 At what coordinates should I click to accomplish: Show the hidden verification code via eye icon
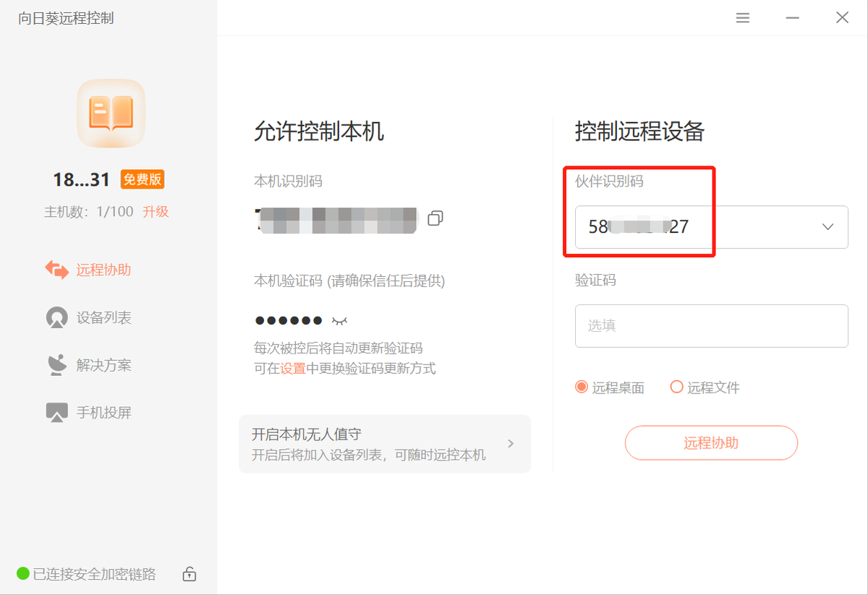(x=339, y=320)
